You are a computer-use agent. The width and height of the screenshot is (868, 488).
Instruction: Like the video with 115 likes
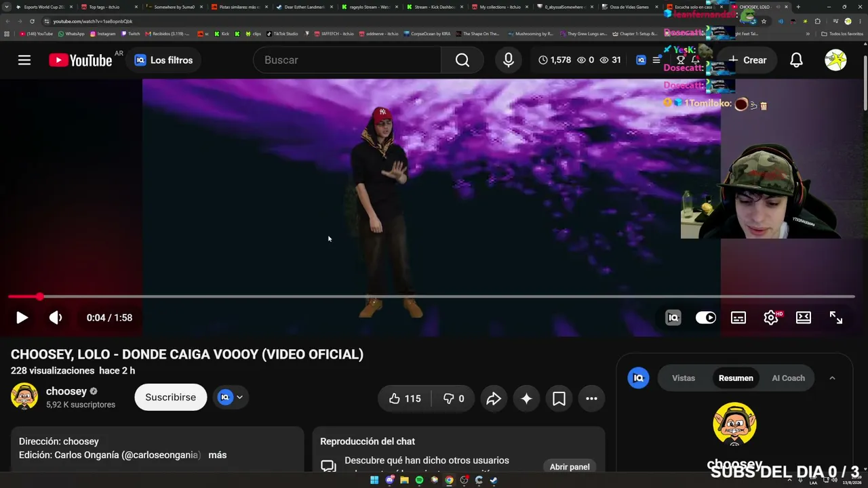(x=405, y=399)
